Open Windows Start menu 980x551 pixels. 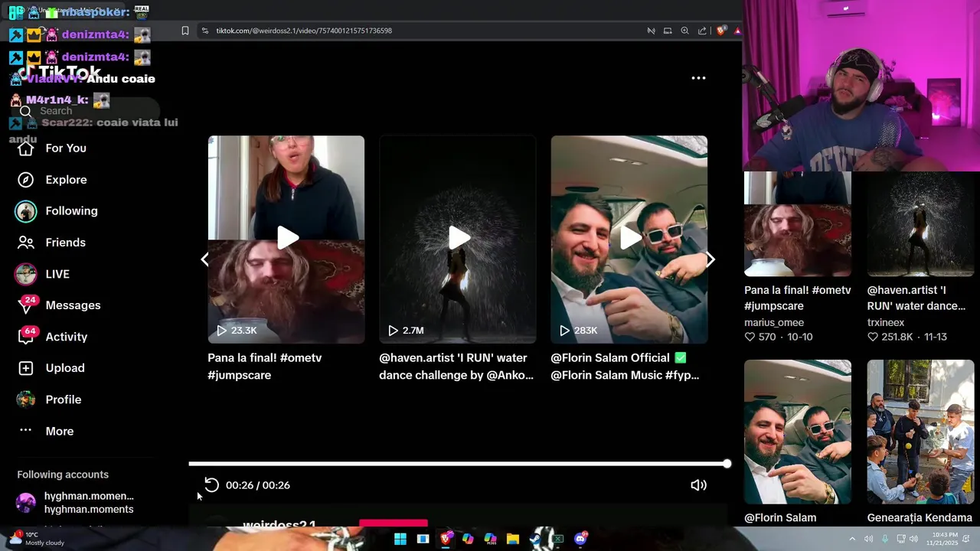[x=400, y=539]
